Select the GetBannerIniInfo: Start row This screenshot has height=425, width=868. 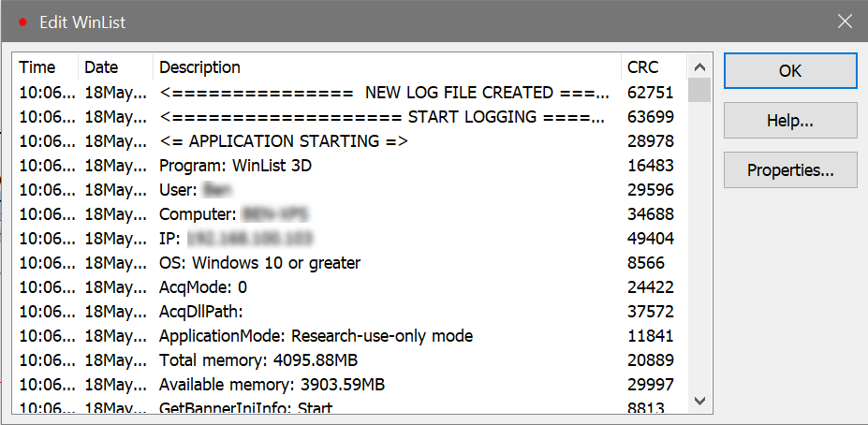(350, 406)
